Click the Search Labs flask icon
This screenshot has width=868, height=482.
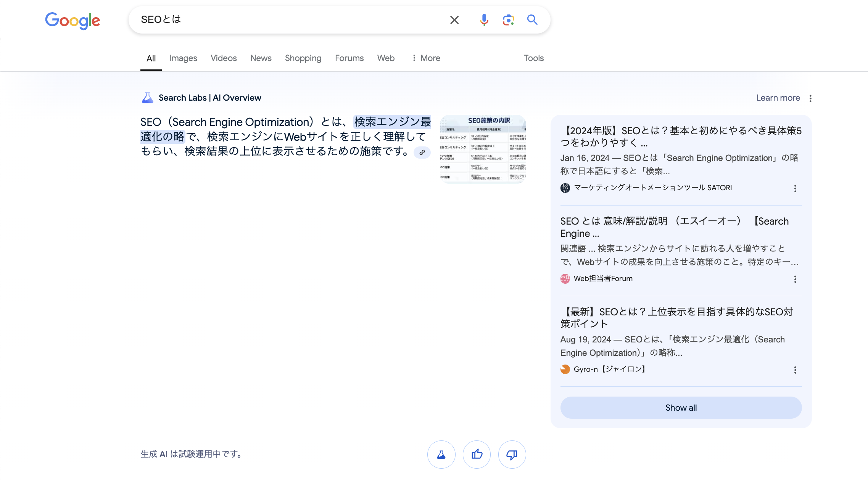[x=147, y=98]
